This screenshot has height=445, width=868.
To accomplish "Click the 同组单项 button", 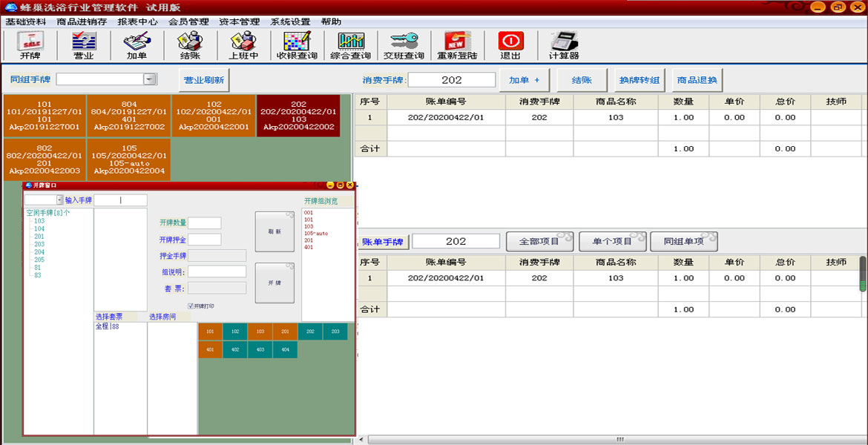I will click(x=684, y=241).
